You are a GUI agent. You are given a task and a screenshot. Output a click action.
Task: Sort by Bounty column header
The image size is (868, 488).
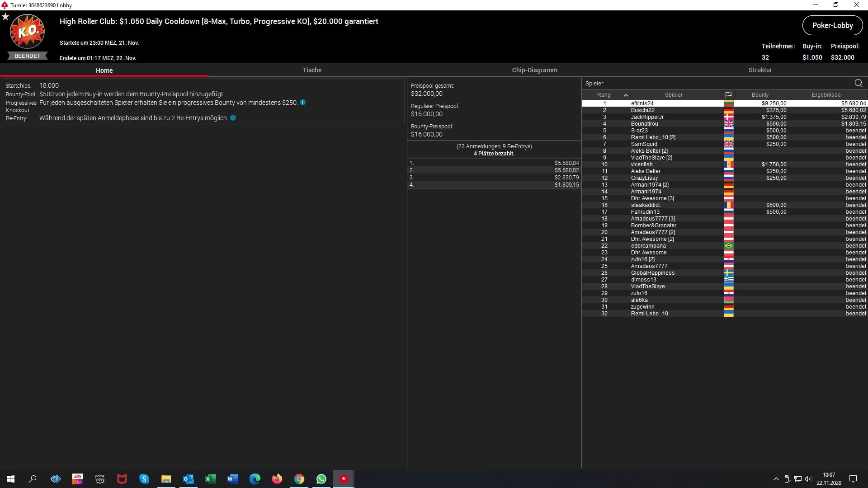coord(760,95)
